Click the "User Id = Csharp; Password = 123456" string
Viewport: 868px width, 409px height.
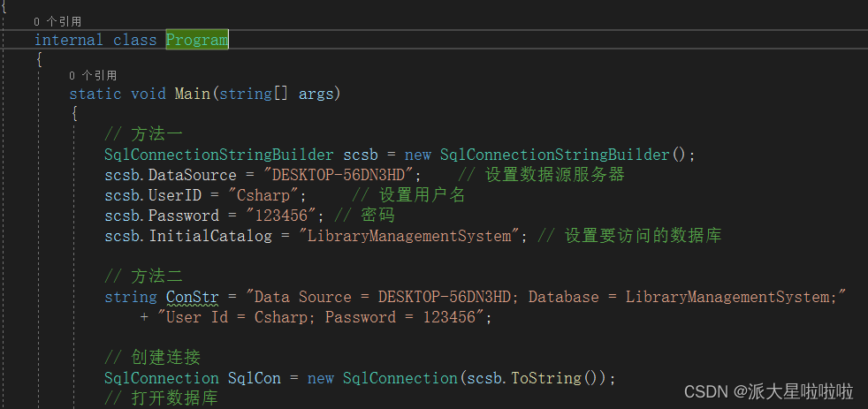pyautogui.click(x=321, y=318)
